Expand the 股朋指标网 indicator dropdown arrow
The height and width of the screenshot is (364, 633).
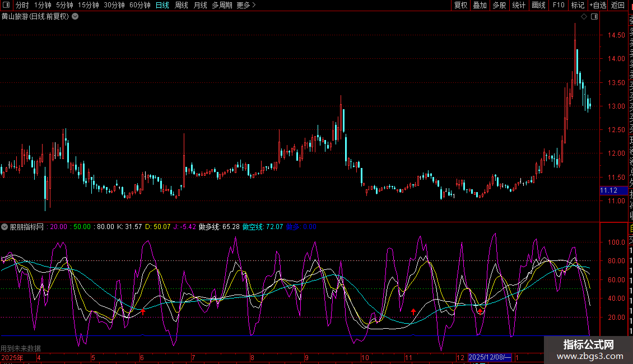[4, 227]
